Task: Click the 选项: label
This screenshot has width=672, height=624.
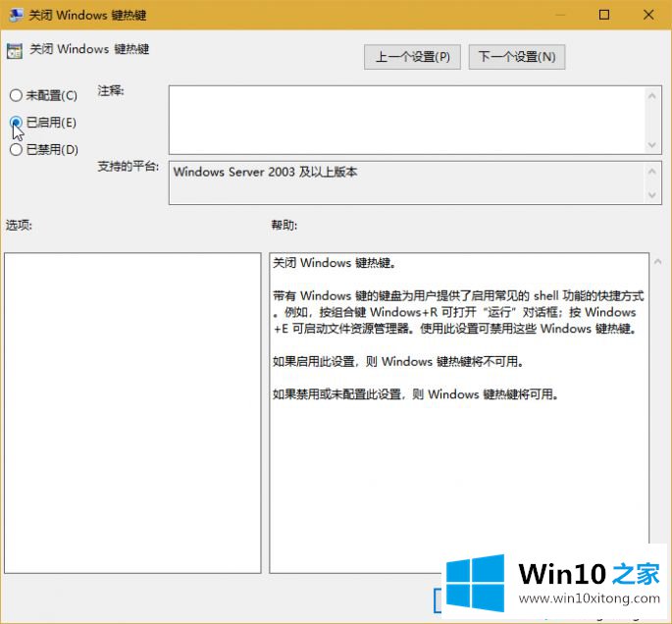Action: pyautogui.click(x=19, y=225)
